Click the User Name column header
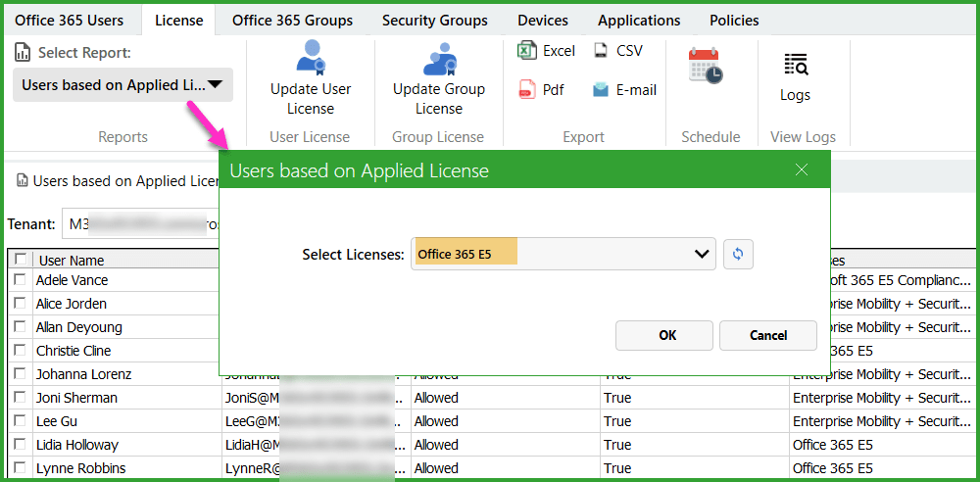The height and width of the screenshot is (482, 980). [x=127, y=260]
